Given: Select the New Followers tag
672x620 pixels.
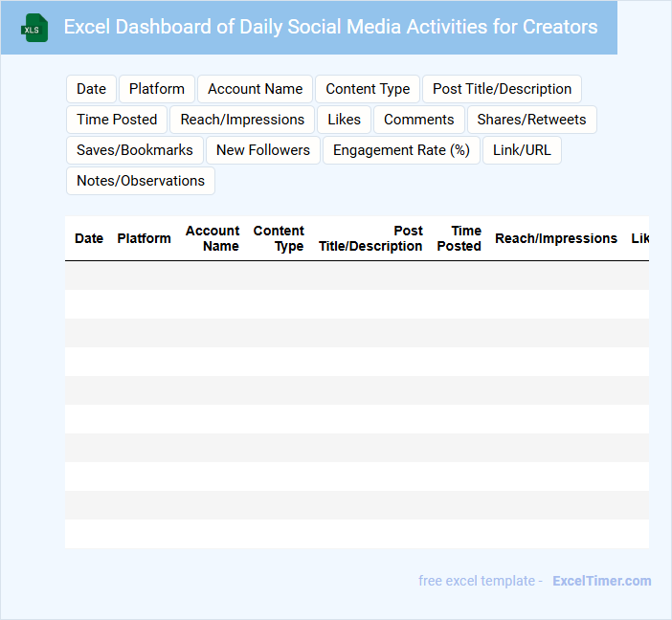Looking at the screenshot, I should click(x=263, y=150).
